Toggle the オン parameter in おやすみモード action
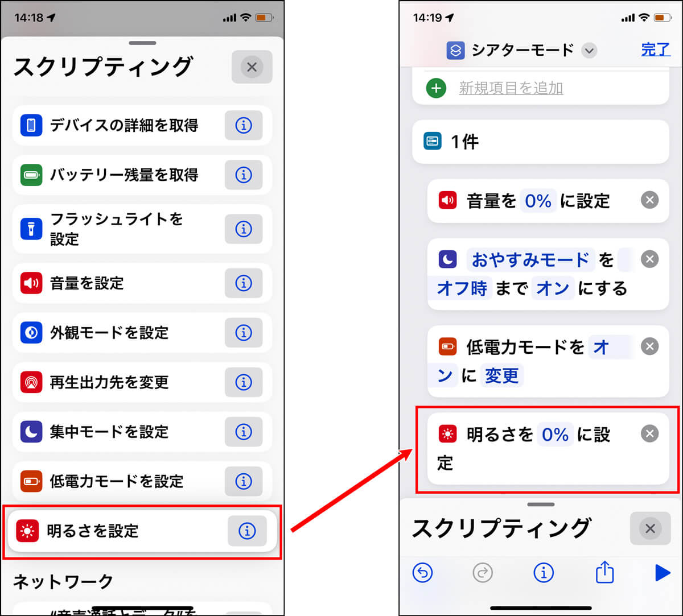 point(553,288)
